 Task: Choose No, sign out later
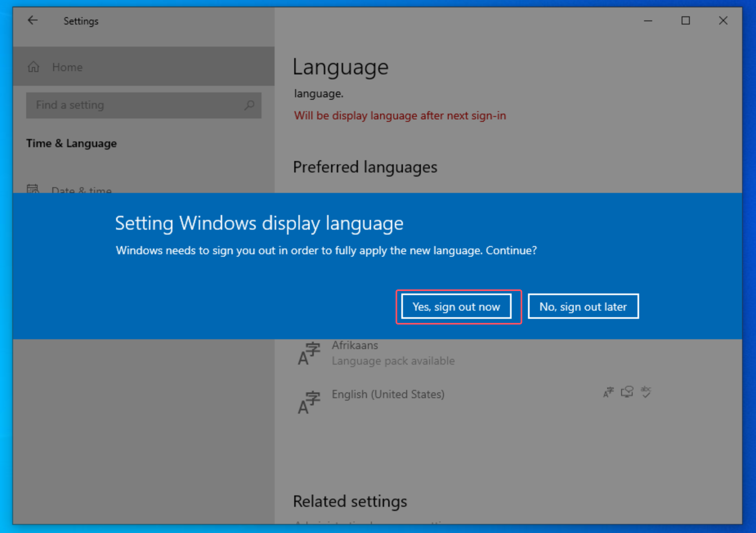click(x=583, y=307)
